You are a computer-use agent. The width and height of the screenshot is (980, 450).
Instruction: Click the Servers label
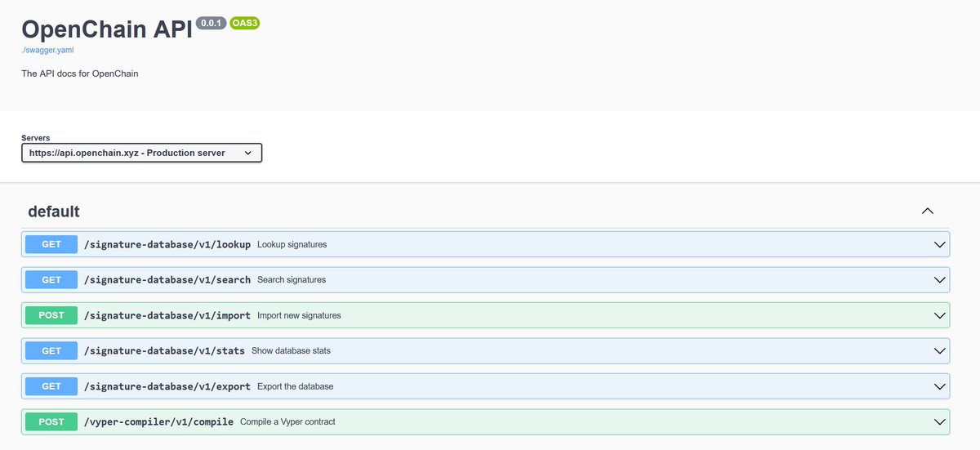(x=36, y=138)
